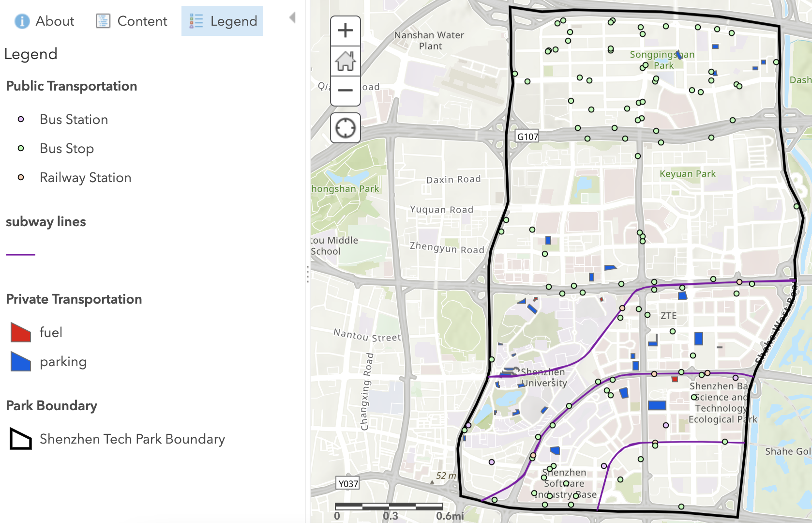Click the purple subway lines symbol
The width and height of the screenshot is (812, 523).
(21, 254)
